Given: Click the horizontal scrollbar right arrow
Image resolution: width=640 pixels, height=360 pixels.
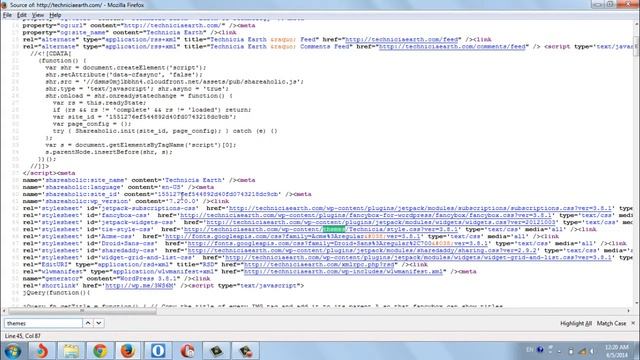Looking at the screenshot, I should pos(629,311).
